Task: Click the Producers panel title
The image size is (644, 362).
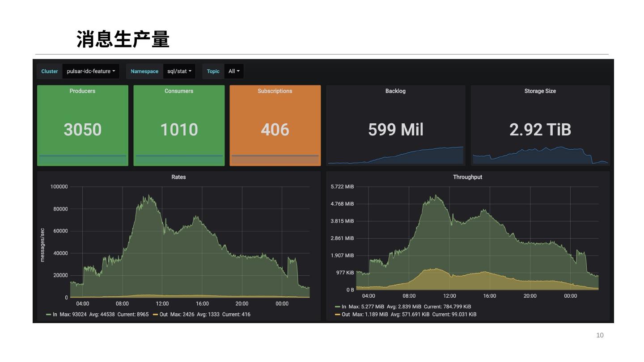Action: (x=82, y=91)
